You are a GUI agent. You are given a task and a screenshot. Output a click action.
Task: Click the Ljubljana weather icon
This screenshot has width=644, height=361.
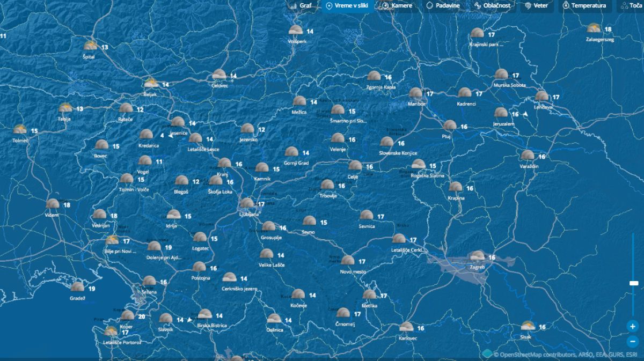[247, 203]
